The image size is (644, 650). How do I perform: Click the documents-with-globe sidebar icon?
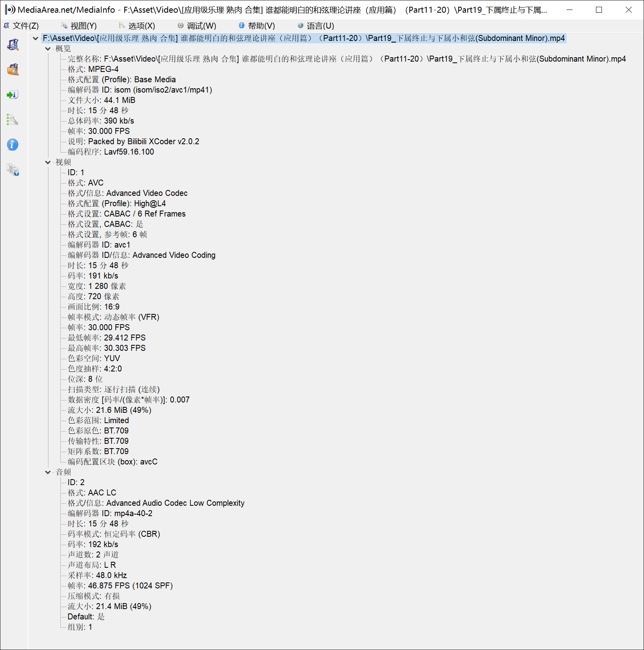click(x=13, y=170)
